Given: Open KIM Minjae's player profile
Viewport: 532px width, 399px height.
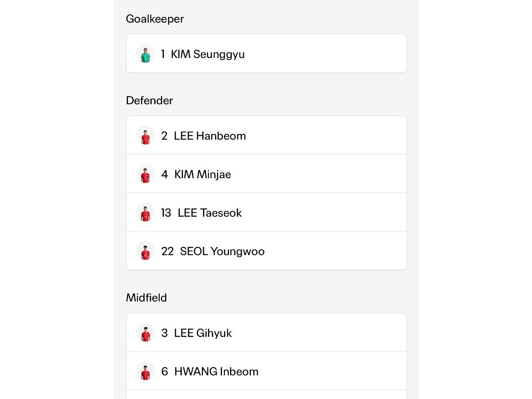Looking at the screenshot, I should tap(266, 174).
